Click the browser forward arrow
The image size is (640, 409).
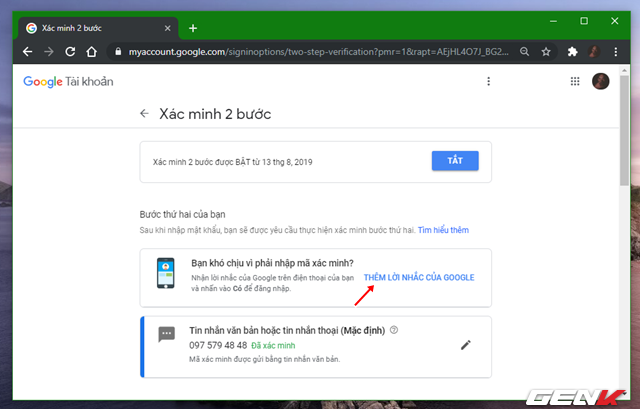(x=49, y=52)
